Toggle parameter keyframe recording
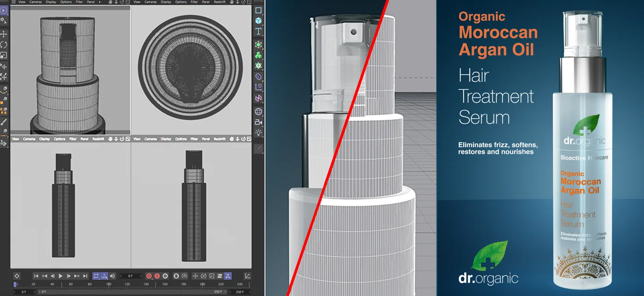 pos(219,276)
